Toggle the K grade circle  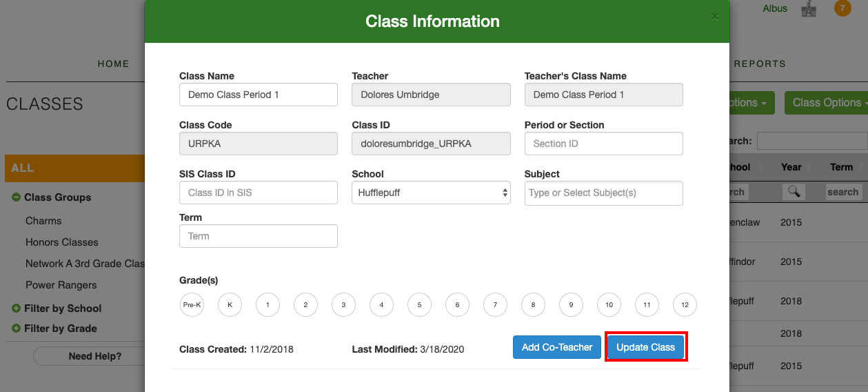pyautogui.click(x=230, y=304)
